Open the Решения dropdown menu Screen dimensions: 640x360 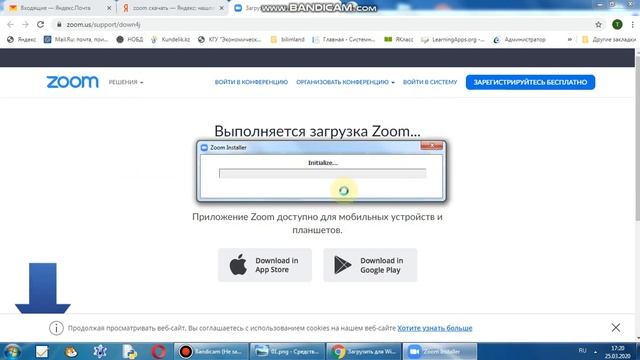pos(126,82)
